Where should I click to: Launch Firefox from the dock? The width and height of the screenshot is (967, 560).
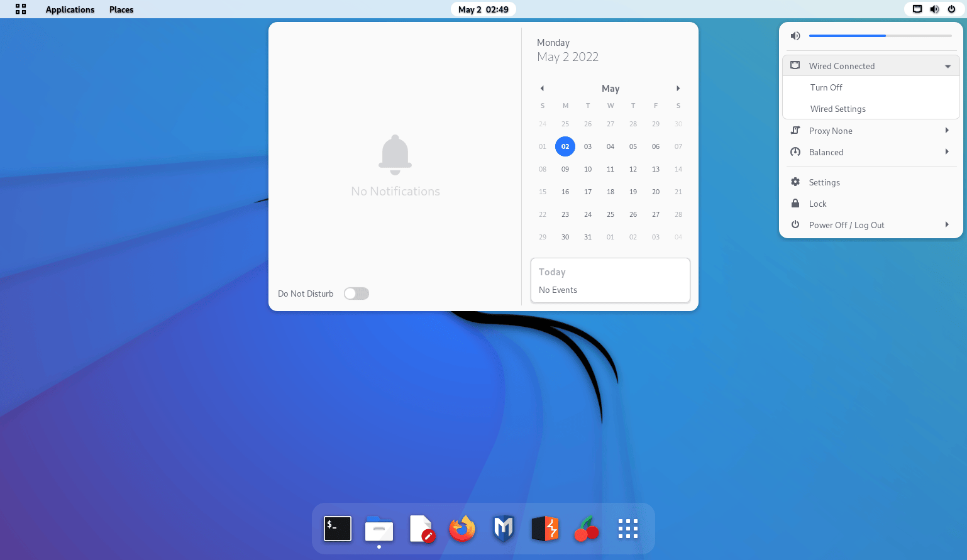point(462,529)
